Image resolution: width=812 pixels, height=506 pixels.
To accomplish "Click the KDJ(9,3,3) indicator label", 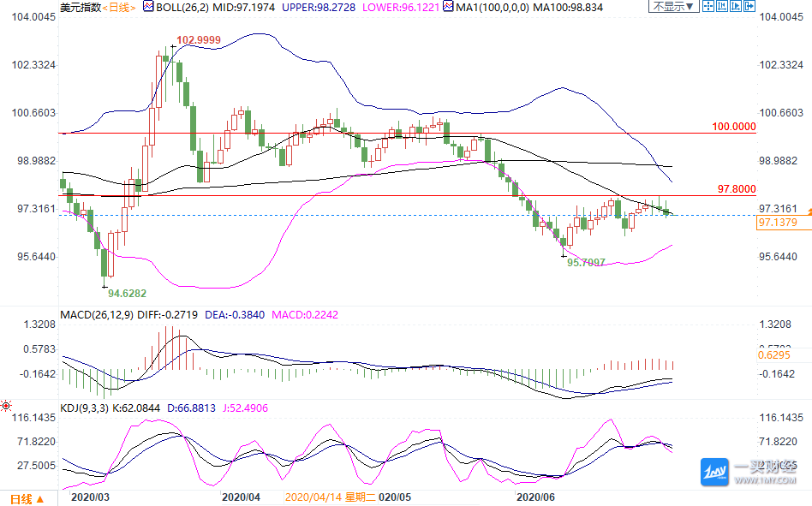I will pos(85,408).
